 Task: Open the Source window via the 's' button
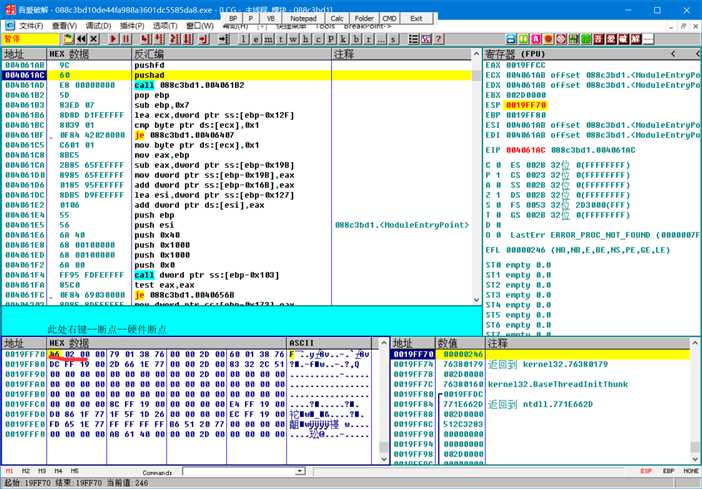click(393, 39)
